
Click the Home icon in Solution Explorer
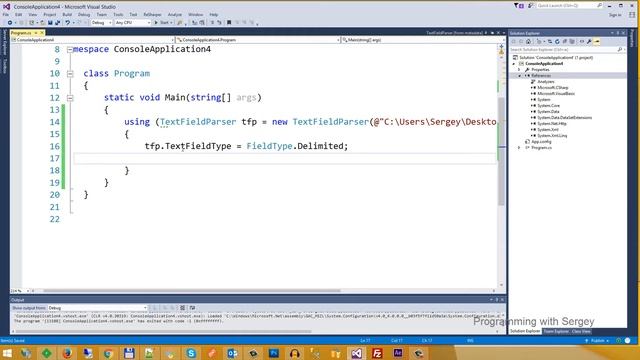(528, 42)
